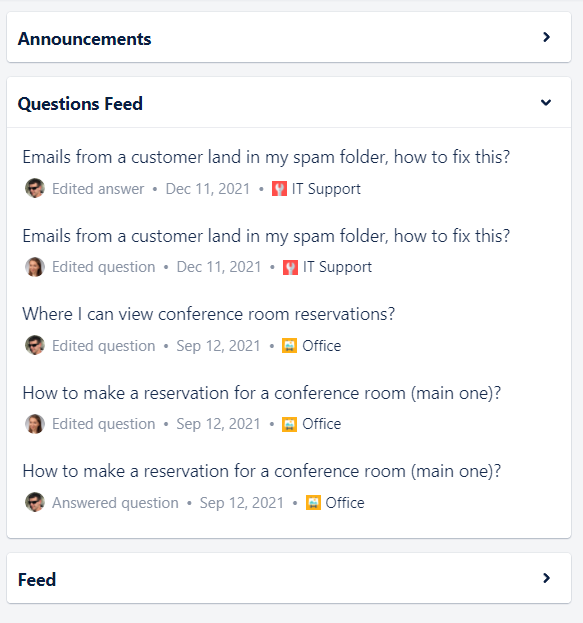Click the IT Support icon on the Dec 11 Edited question row
583x623 pixels.
click(x=291, y=267)
